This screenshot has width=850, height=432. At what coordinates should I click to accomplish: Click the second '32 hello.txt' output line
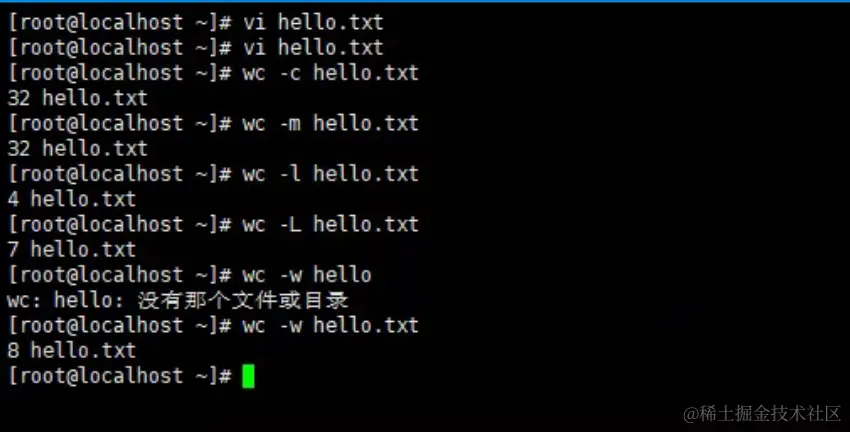[78, 149]
